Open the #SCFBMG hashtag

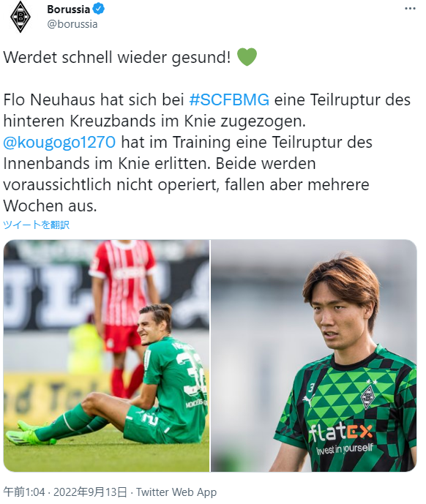click(229, 99)
